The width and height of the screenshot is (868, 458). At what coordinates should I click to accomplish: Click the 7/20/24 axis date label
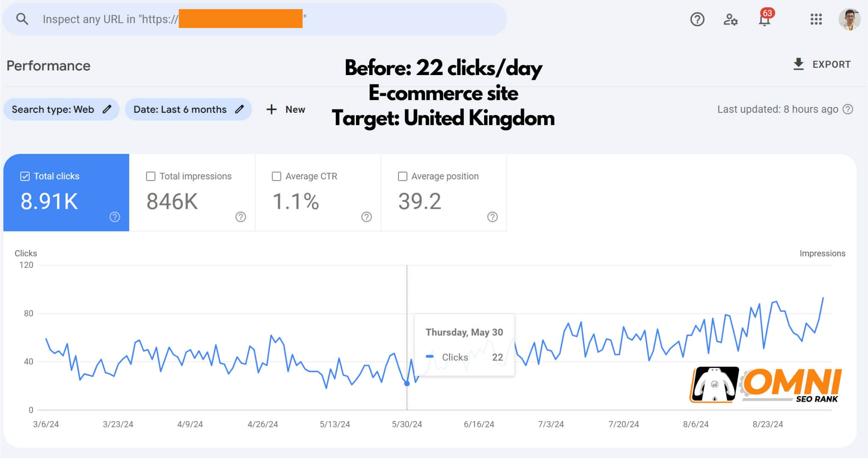click(x=623, y=424)
